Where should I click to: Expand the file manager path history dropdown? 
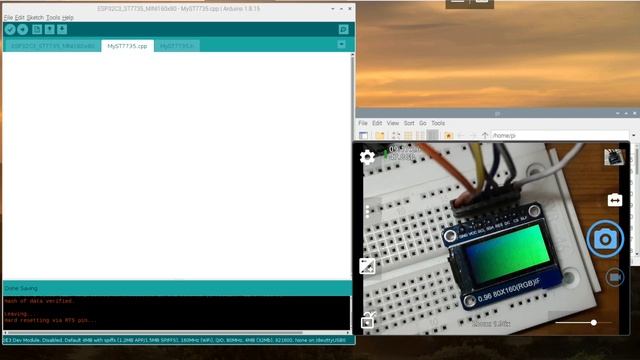pyautogui.click(x=633, y=135)
